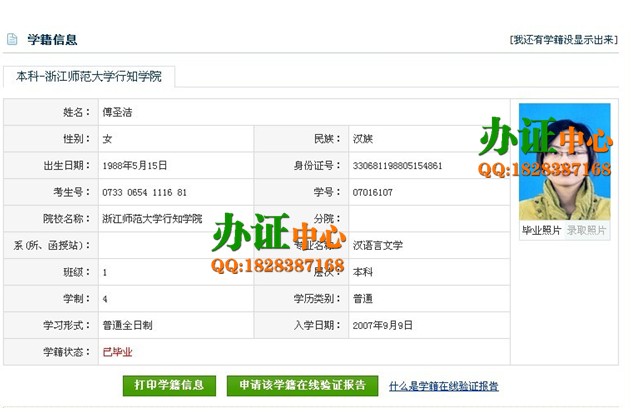Click the 院校名称 value cell

(152, 219)
